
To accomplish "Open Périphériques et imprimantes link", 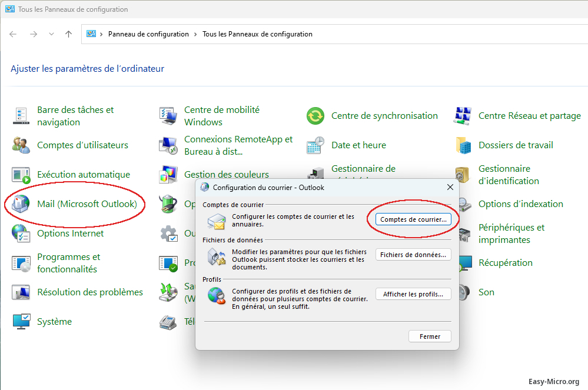I will pos(511,234).
